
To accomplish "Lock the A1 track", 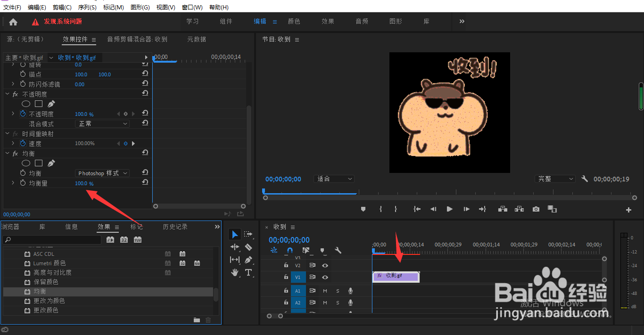I will pos(286,291).
